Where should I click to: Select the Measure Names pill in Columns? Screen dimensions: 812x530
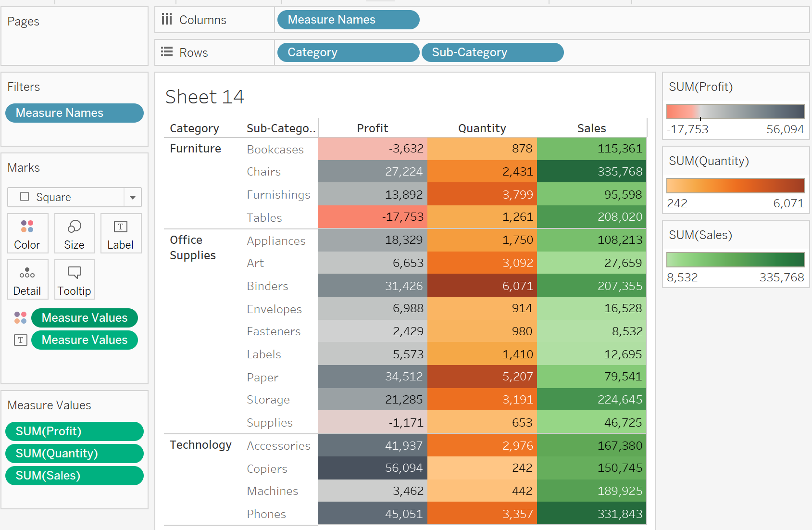coord(348,20)
